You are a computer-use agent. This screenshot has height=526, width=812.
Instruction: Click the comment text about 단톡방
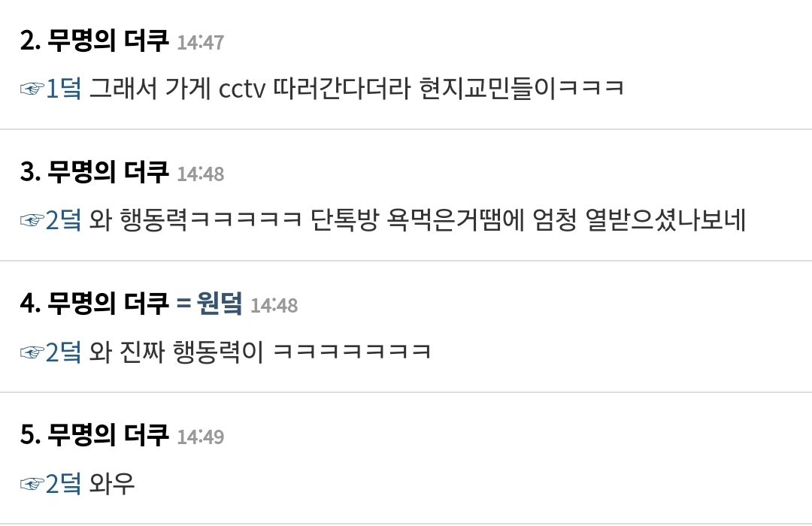click(x=417, y=220)
